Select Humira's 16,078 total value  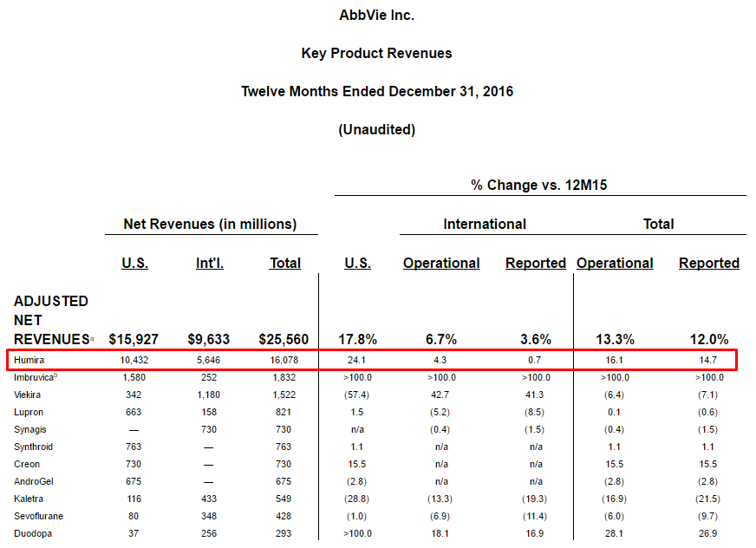285,360
